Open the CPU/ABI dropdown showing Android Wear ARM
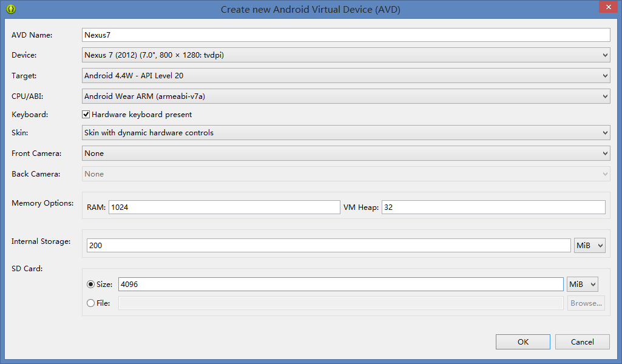This screenshot has width=622, height=364. pyautogui.click(x=346, y=96)
